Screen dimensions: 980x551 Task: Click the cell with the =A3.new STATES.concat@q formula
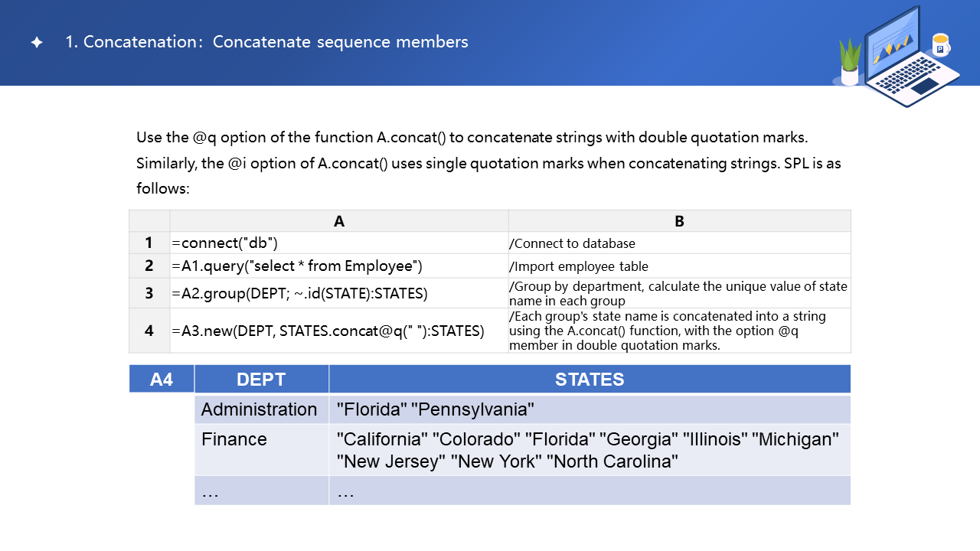(339, 331)
